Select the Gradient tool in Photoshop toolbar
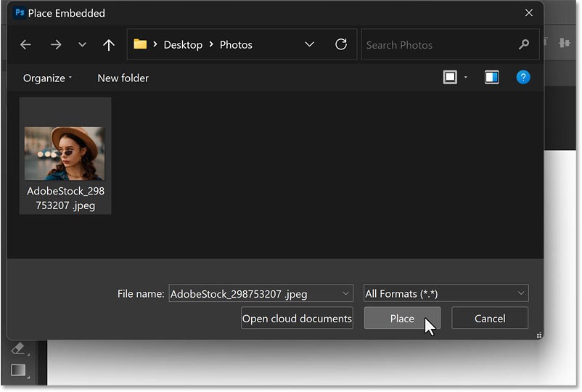582x392 pixels. click(x=19, y=371)
